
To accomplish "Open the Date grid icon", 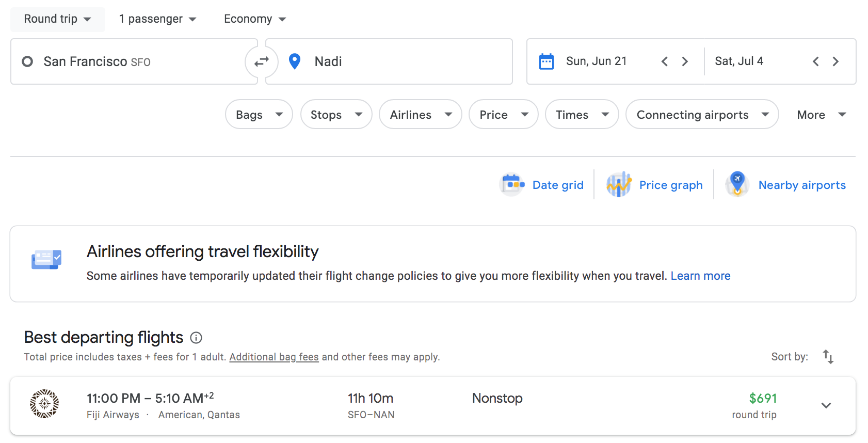I will [x=512, y=184].
